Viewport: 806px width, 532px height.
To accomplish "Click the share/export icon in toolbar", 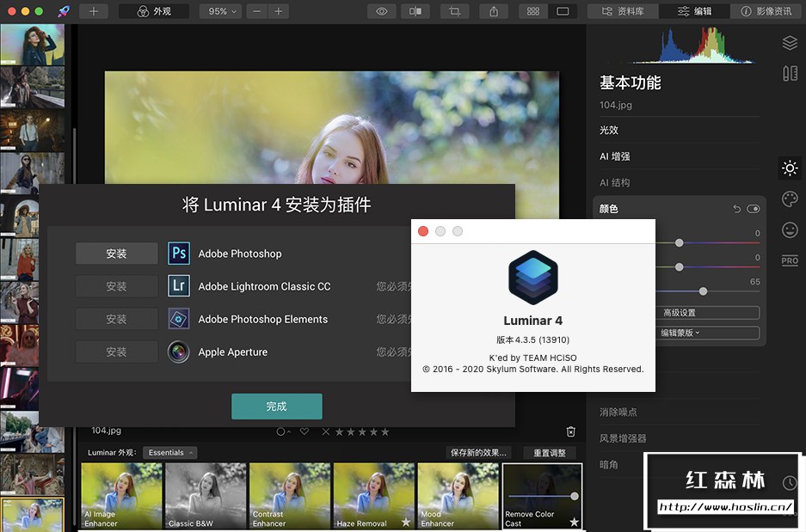I will (x=494, y=11).
